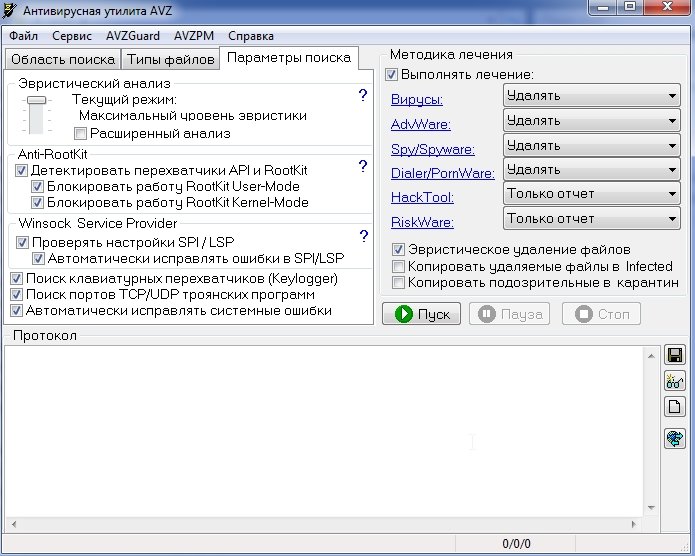Click the RiskWare link

[422, 222]
